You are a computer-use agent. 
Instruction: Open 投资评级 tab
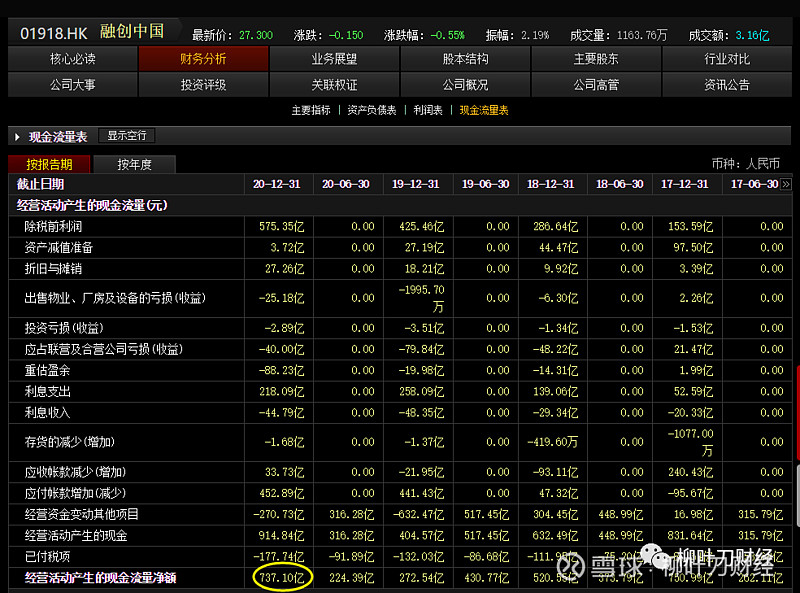(x=203, y=85)
